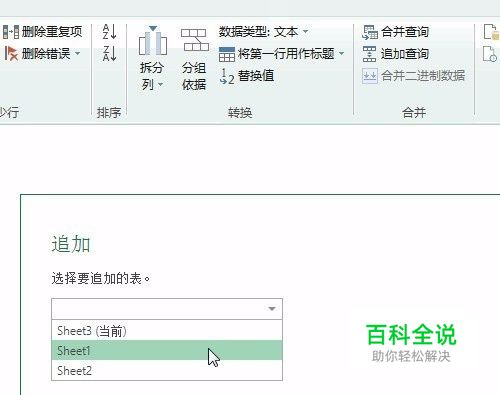Viewport: 500px width, 395px height.
Task: Click the Append Queries (追加查询) icon
Action: pyautogui.click(x=369, y=54)
